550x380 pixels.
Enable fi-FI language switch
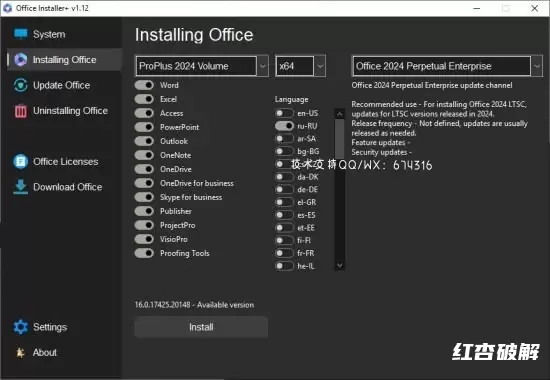[x=284, y=240]
